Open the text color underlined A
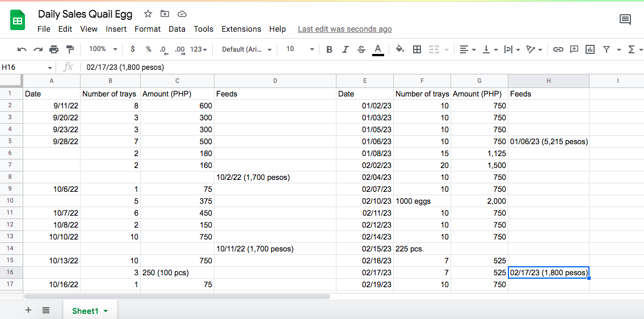This screenshot has width=644, height=319. [378, 50]
